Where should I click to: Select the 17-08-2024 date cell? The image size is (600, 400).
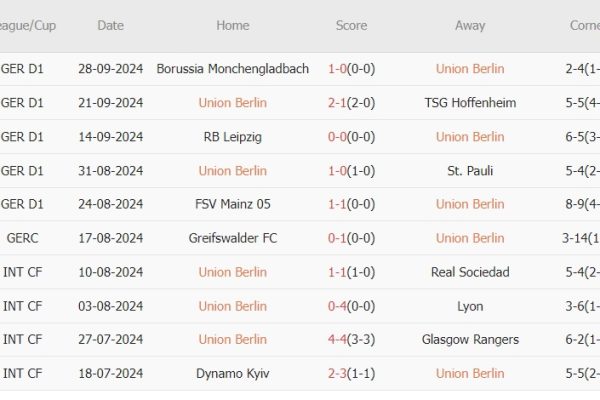112,238
